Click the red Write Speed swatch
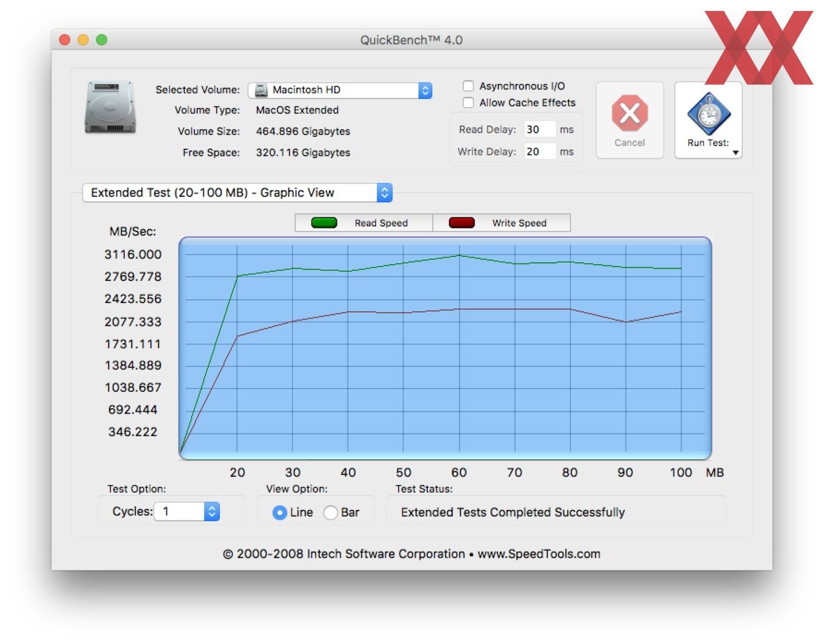The height and width of the screenshot is (644, 824). coord(462,223)
